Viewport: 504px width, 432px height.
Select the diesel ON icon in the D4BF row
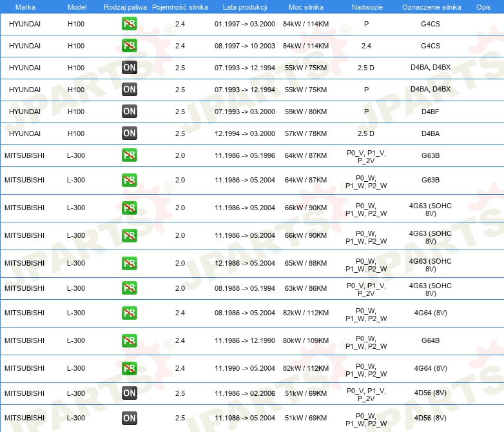click(x=129, y=112)
